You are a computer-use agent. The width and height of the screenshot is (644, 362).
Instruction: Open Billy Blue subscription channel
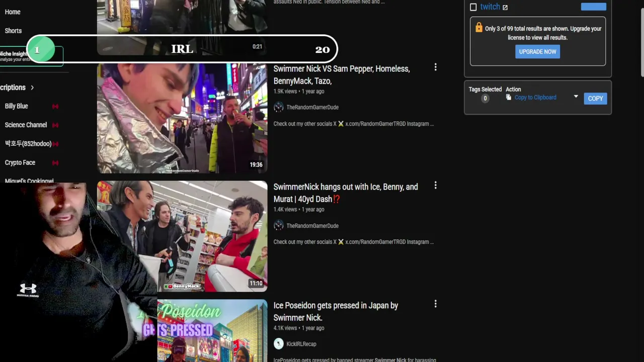[x=17, y=106]
